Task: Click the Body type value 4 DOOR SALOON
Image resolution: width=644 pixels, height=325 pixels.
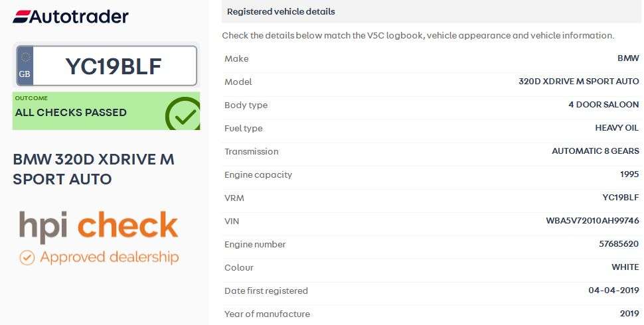Action: tap(604, 105)
